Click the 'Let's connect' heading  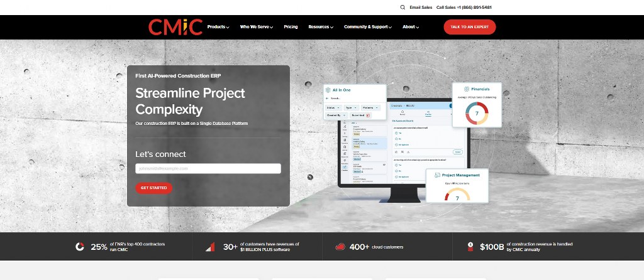[160, 154]
